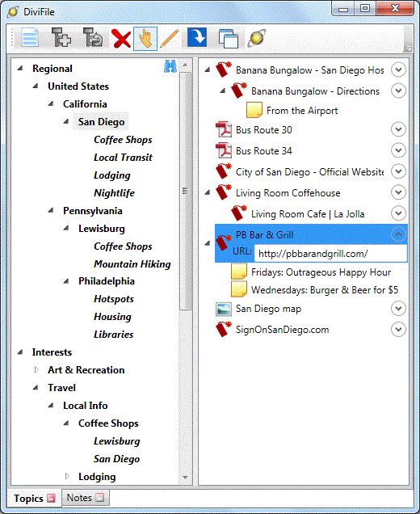Click the pencil edit icon
The image size is (420, 514).
click(x=170, y=39)
